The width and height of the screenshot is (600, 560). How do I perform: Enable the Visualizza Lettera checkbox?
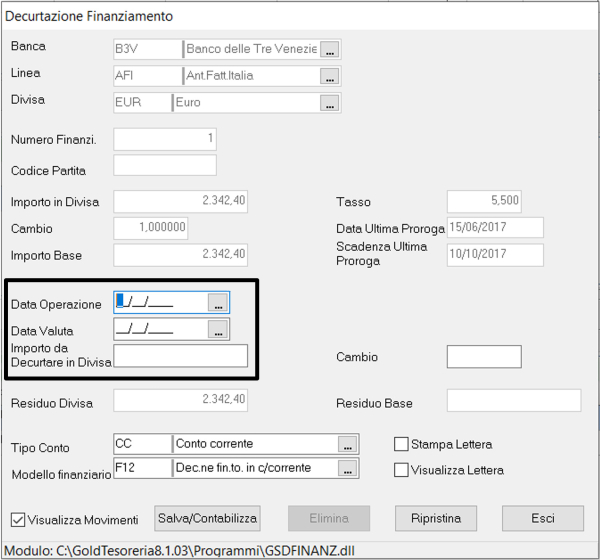pyautogui.click(x=401, y=470)
